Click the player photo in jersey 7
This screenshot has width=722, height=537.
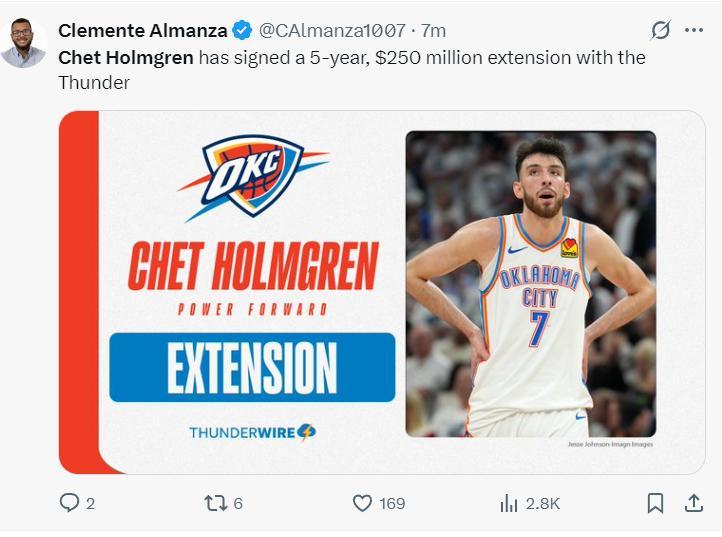click(x=530, y=284)
